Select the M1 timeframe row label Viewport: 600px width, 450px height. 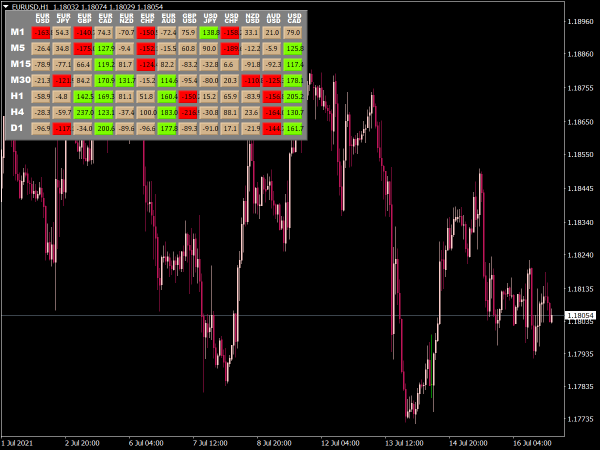click(18, 32)
